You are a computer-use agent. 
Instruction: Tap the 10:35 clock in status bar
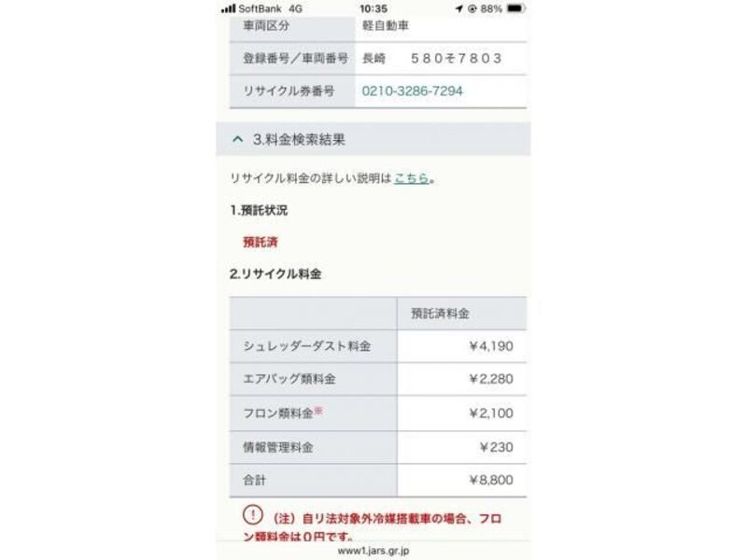(x=373, y=8)
